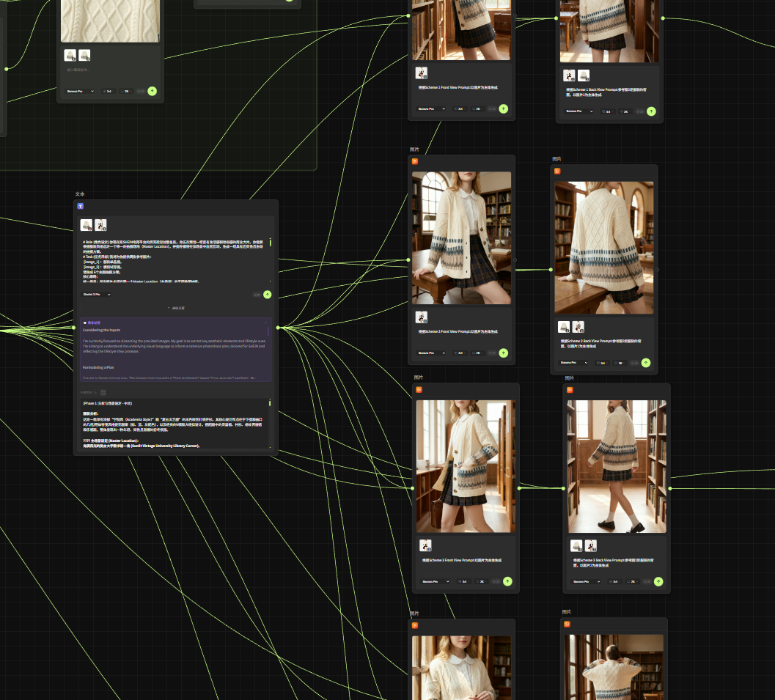775x700 pixels.
Task: Expand the settings section below the text node prompt
Action: (176, 308)
